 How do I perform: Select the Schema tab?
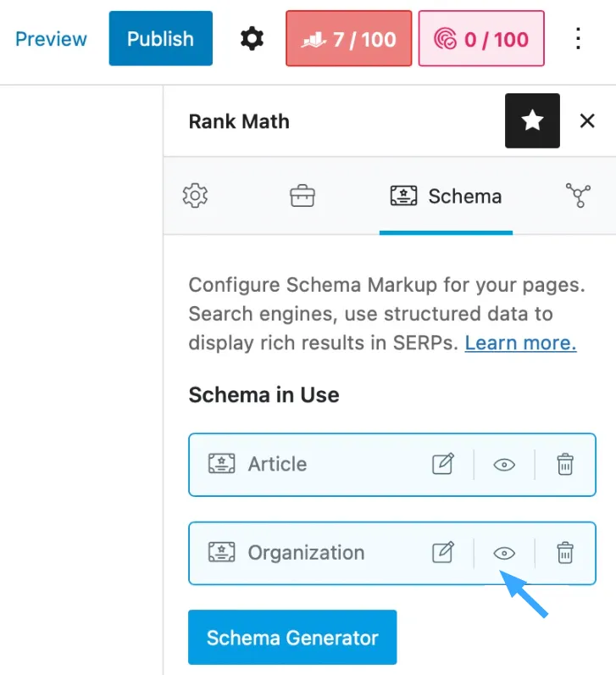[x=446, y=196]
